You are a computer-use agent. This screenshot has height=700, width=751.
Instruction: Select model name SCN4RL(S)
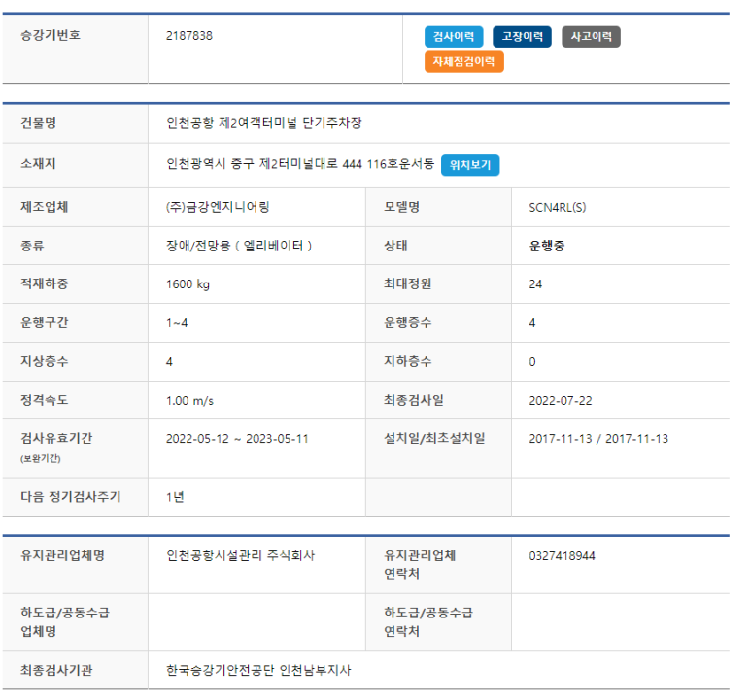click(558, 208)
